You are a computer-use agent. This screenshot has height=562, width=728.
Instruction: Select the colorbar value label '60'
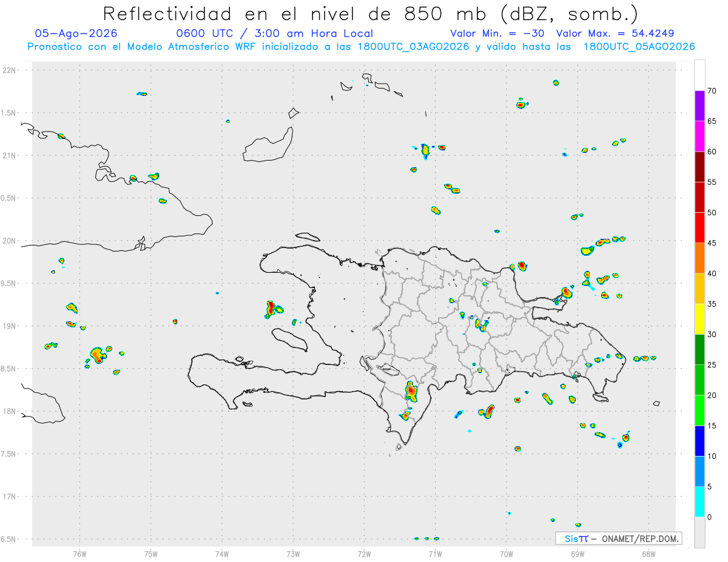coord(712,152)
